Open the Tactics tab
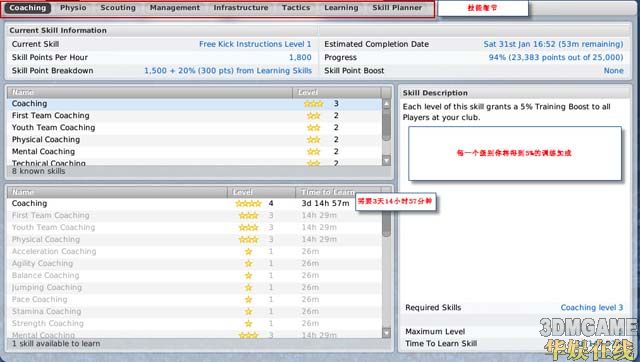640x362 pixels. [x=296, y=8]
